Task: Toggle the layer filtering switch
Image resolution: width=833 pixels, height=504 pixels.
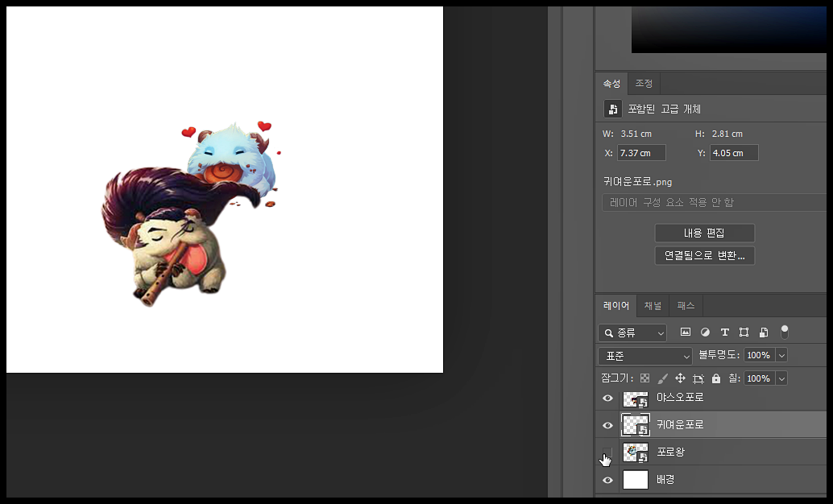Action: (784, 333)
